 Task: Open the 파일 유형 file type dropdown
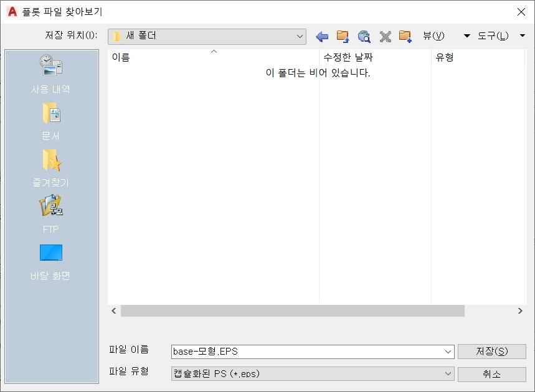(446, 374)
